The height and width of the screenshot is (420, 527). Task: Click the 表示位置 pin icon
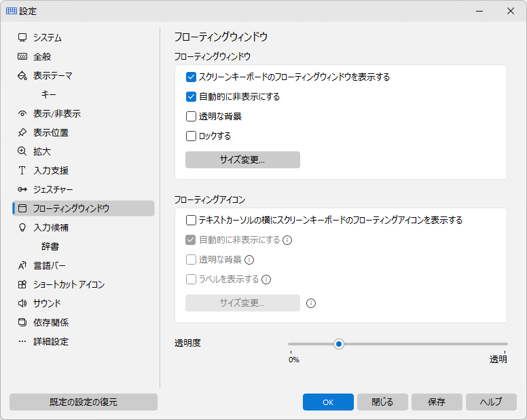pos(22,132)
